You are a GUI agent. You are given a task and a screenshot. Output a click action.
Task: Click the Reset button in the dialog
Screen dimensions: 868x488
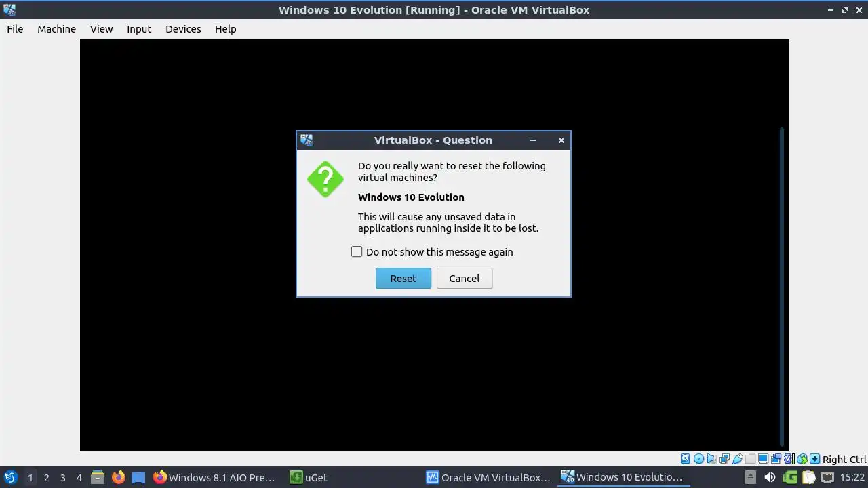[403, 279]
